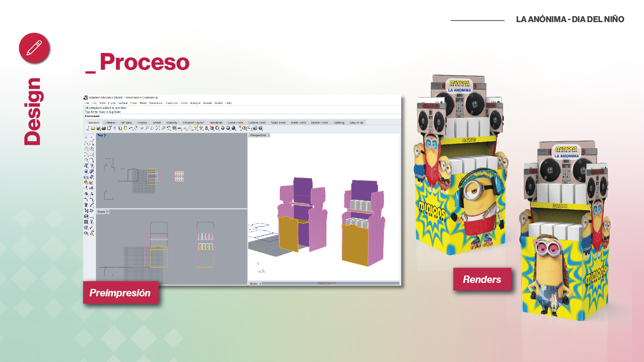
Task: Toggle Shaded viewport sphere icon
Action: tap(222, 128)
